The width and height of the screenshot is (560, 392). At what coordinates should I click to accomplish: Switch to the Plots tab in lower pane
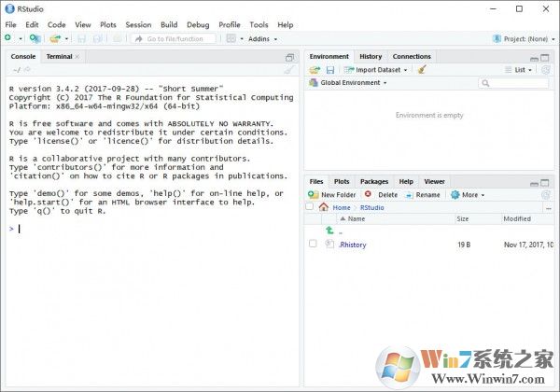tap(342, 181)
